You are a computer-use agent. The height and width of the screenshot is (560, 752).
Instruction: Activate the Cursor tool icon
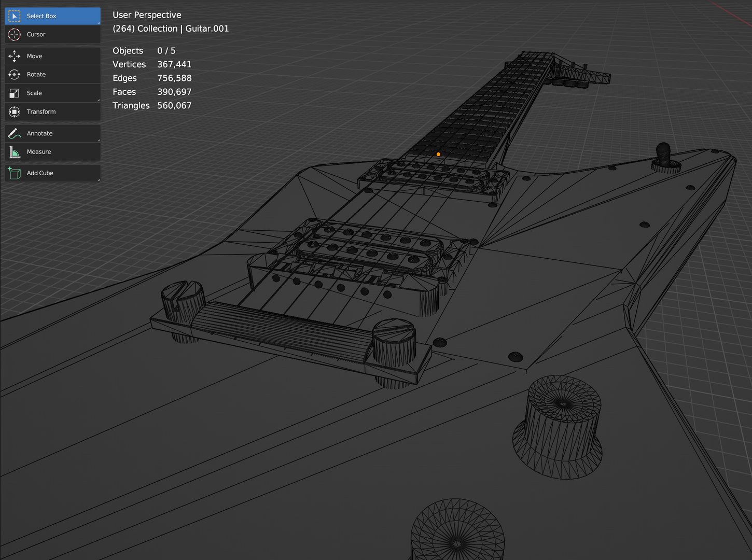(x=15, y=35)
